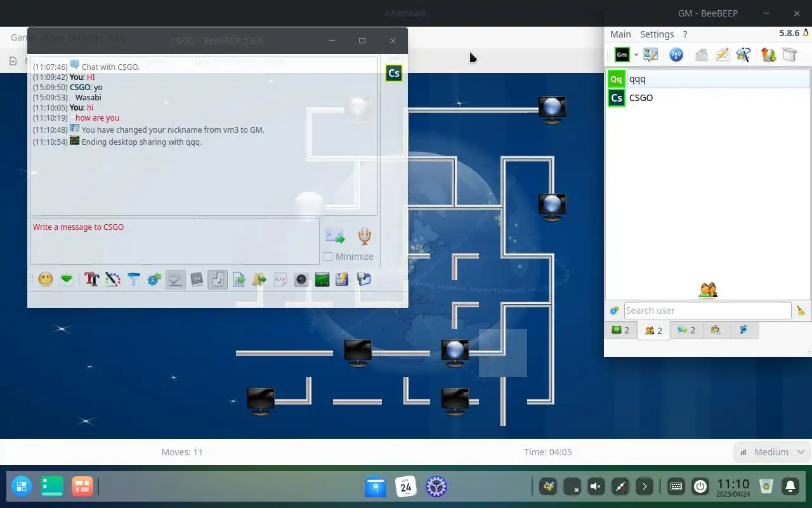Click the floppy-with-pencil save chat icon

click(343, 279)
